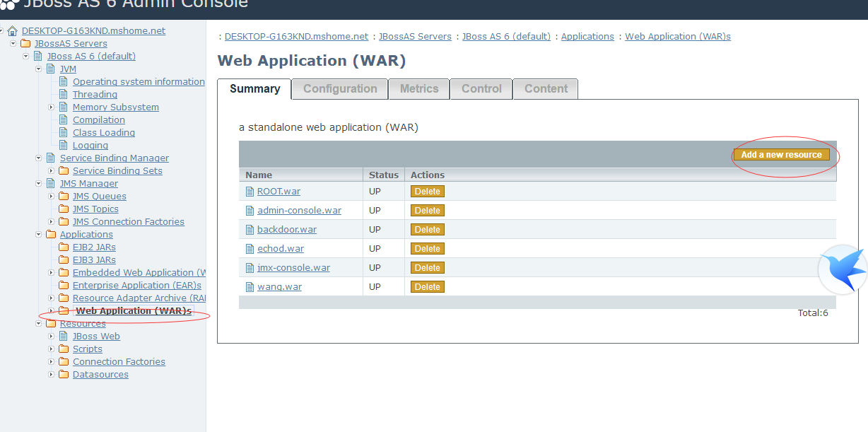Click the page icon next to Logging

(x=64, y=146)
